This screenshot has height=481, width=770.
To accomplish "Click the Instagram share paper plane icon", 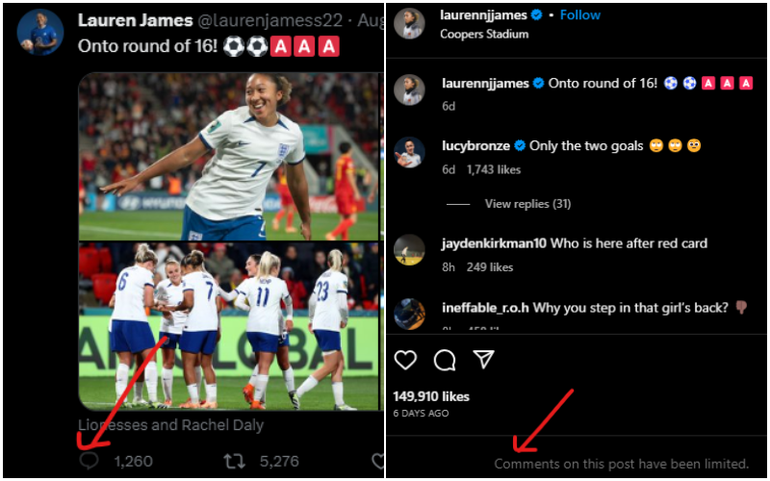I will (484, 360).
